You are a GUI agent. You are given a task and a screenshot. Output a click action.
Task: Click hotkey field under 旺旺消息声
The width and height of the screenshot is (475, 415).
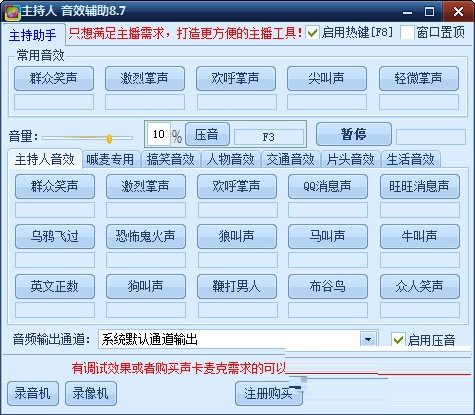coord(420,210)
